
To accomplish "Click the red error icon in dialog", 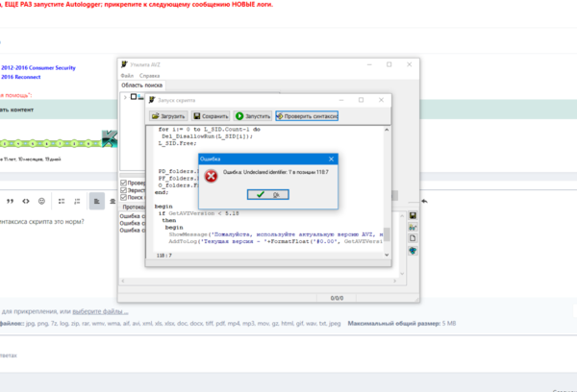I will 212,176.
